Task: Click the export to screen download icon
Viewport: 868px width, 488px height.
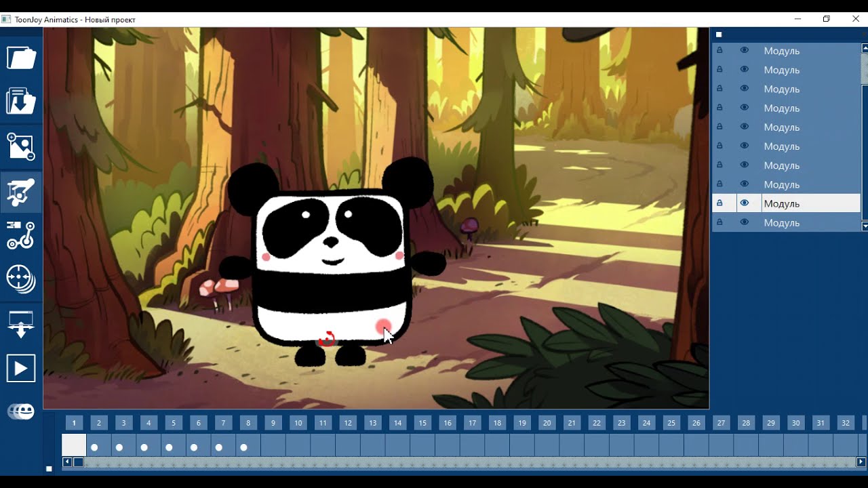Action: [x=21, y=324]
